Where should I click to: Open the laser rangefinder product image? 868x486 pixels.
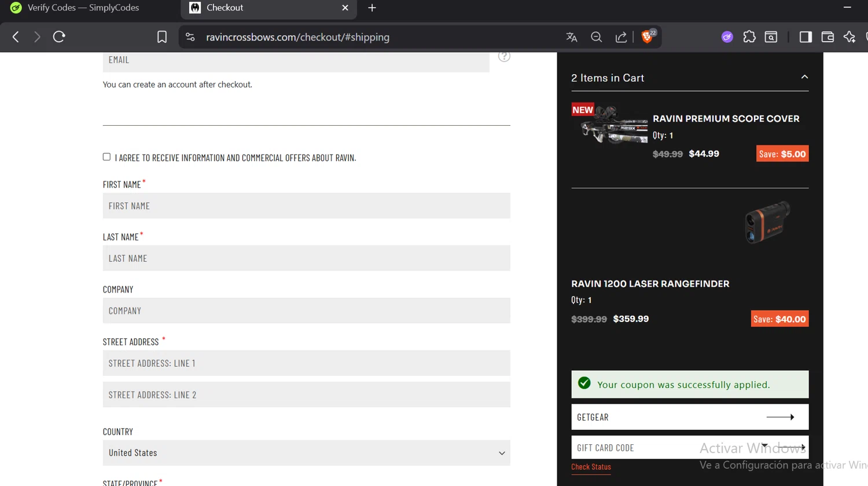point(767,223)
